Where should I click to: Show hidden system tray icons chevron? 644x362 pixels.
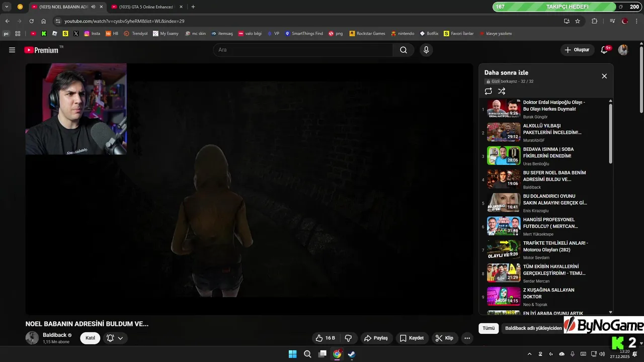(x=529, y=354)
